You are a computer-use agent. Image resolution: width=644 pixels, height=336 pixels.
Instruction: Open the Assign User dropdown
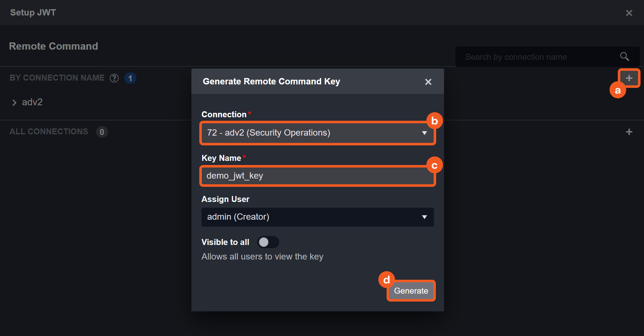click(x=317, y=217)
